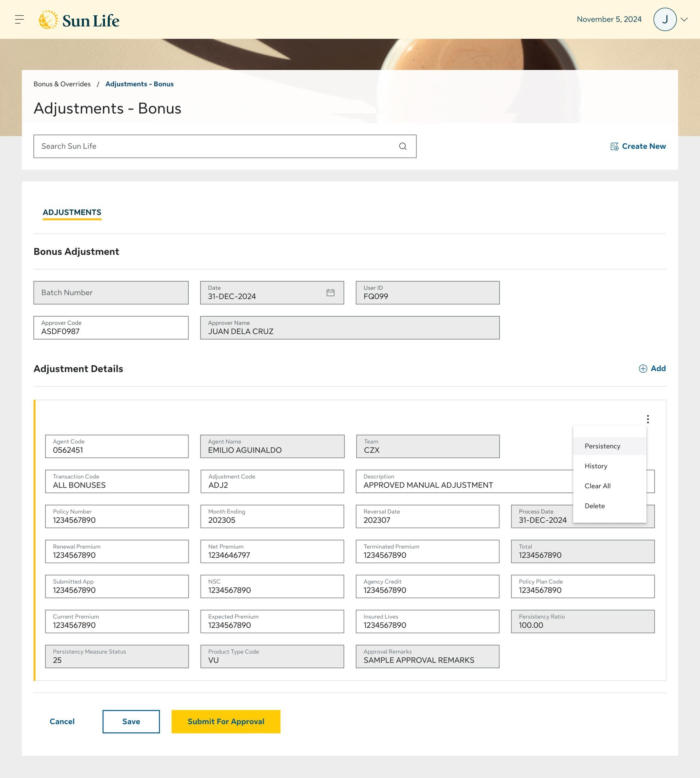Click into the Approver Code field

(x=111, y=328)
